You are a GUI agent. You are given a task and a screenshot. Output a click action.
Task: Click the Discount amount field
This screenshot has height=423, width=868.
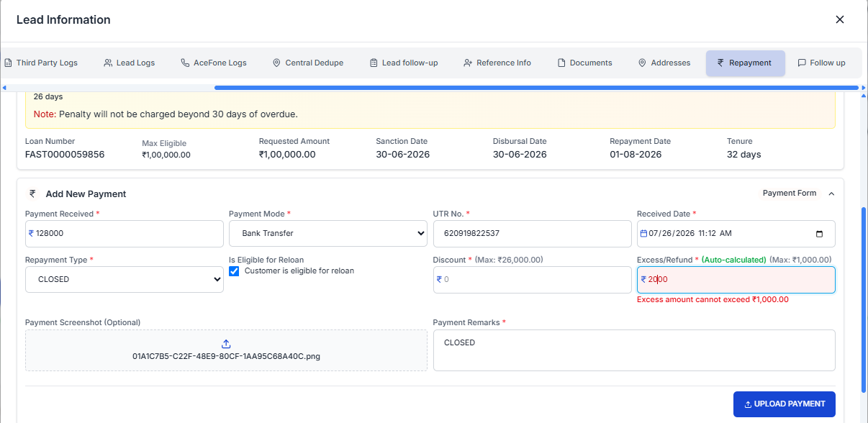(x=533, y=280)
